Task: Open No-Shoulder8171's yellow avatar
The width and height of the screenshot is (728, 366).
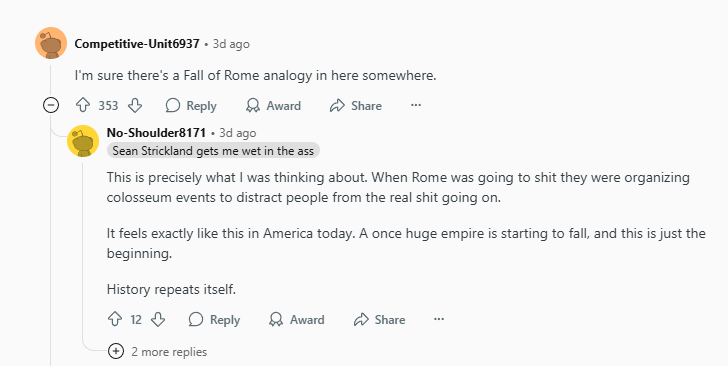Action: coord(83,141)
